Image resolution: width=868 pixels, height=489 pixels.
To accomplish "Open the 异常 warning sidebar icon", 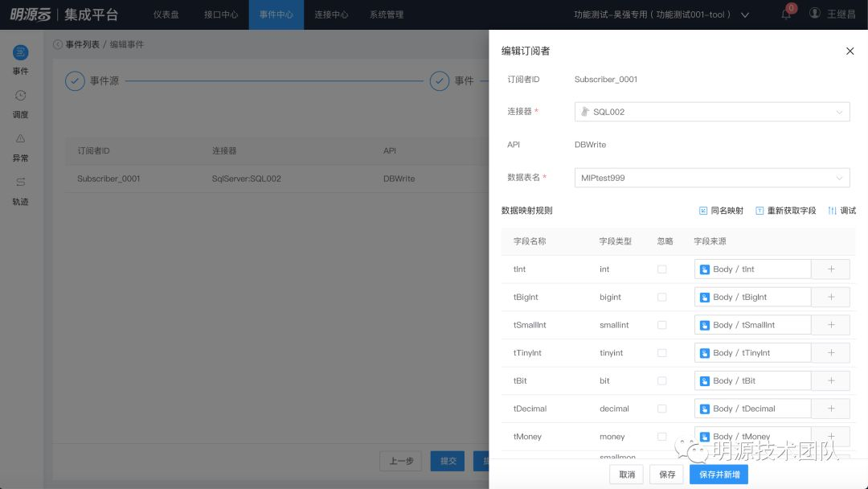I will (20, 138).
